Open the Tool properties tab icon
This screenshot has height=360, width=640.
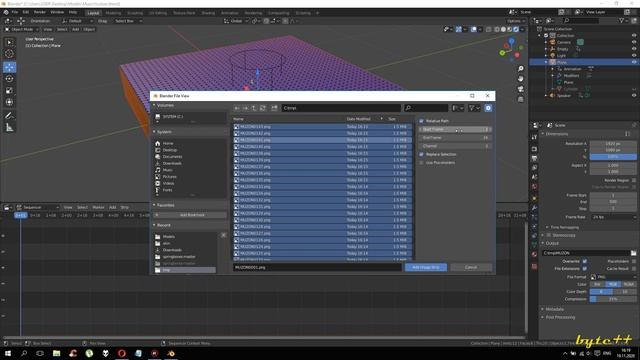[534, 138]
